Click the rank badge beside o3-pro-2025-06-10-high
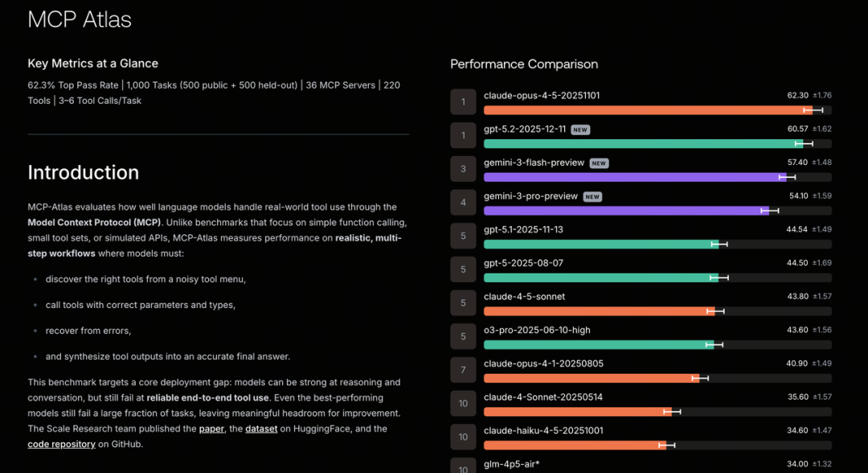868x473 pixels. pyautogui.click(x=463, y=336)
